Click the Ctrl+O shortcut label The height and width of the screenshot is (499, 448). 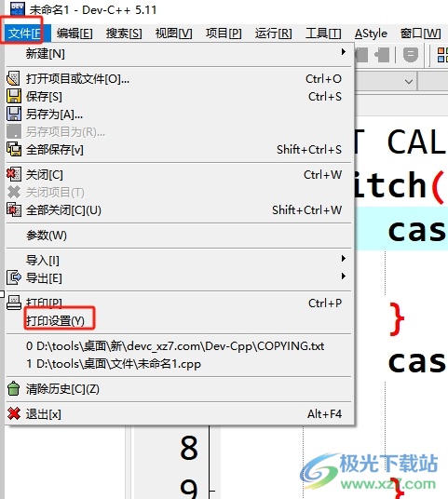323,78
